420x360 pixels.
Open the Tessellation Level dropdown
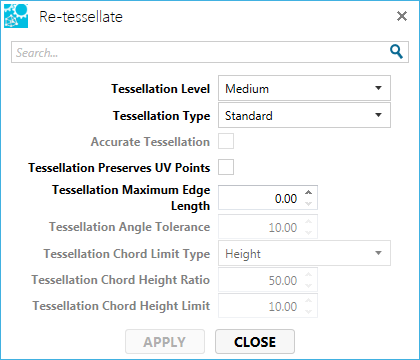(304, 88)
